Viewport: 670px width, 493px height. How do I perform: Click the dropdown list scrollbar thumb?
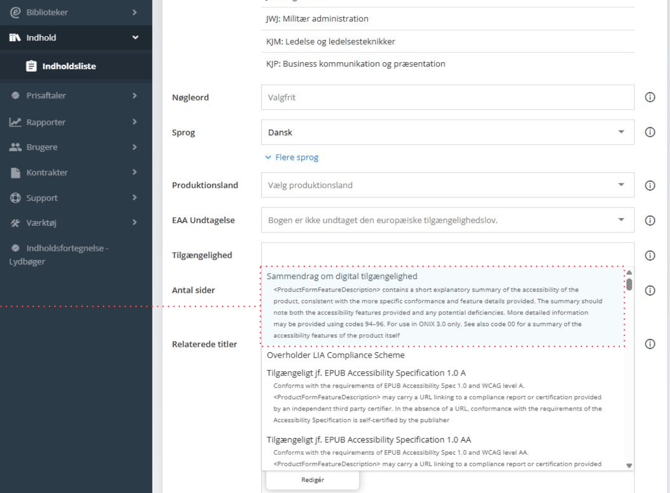tap(629, 284)
